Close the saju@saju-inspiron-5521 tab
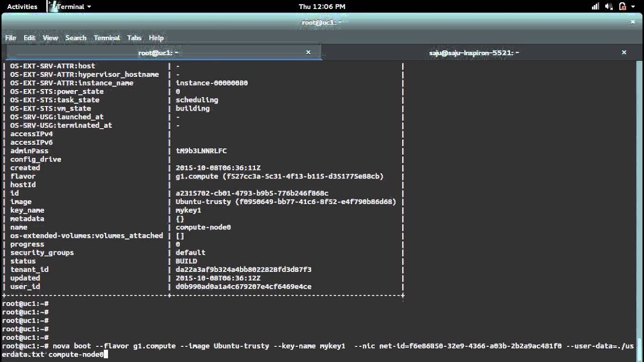Image resolution: width=644 pixels, height=362 pixels. point(624,52)
